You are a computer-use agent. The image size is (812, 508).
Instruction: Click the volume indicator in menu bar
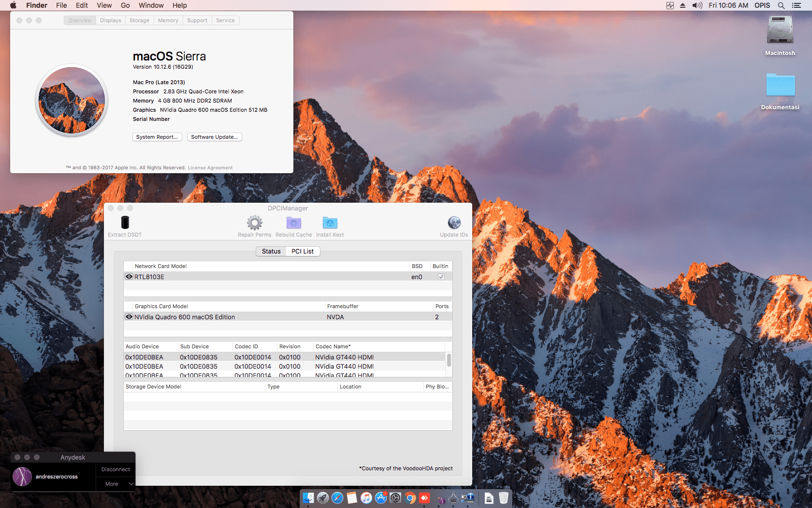697,5
